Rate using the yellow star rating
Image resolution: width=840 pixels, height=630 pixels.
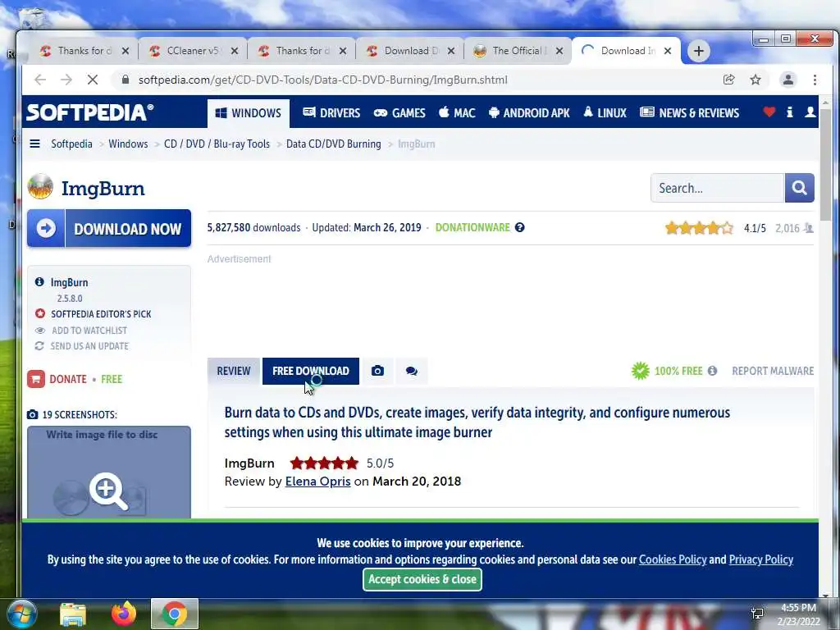click(699, 228)
